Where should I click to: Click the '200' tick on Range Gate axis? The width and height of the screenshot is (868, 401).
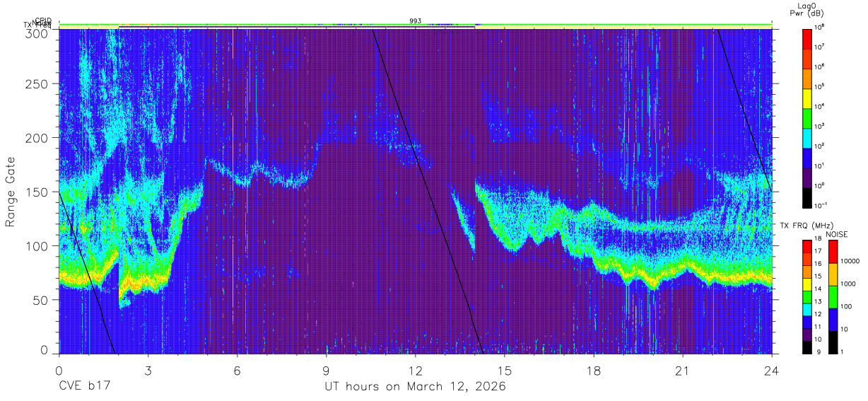[x=37, y=138]
